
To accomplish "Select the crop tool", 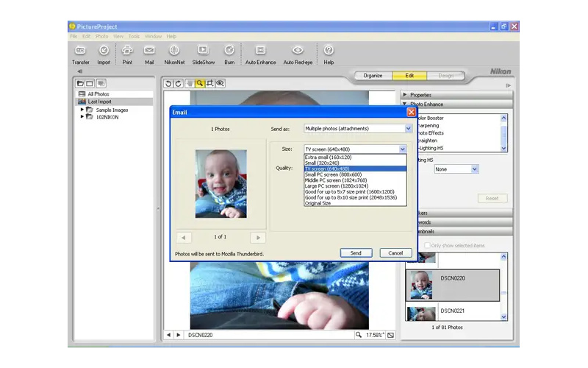I will coord(209,83).
